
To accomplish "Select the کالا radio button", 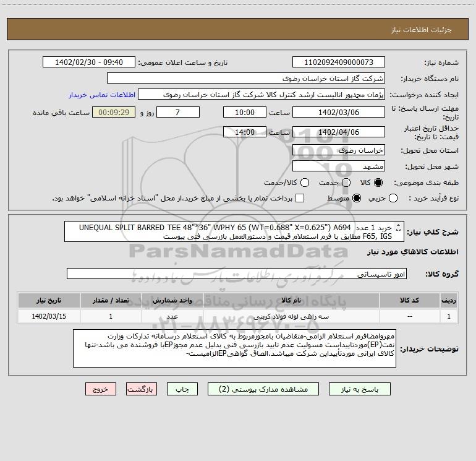I will [378, 183].
